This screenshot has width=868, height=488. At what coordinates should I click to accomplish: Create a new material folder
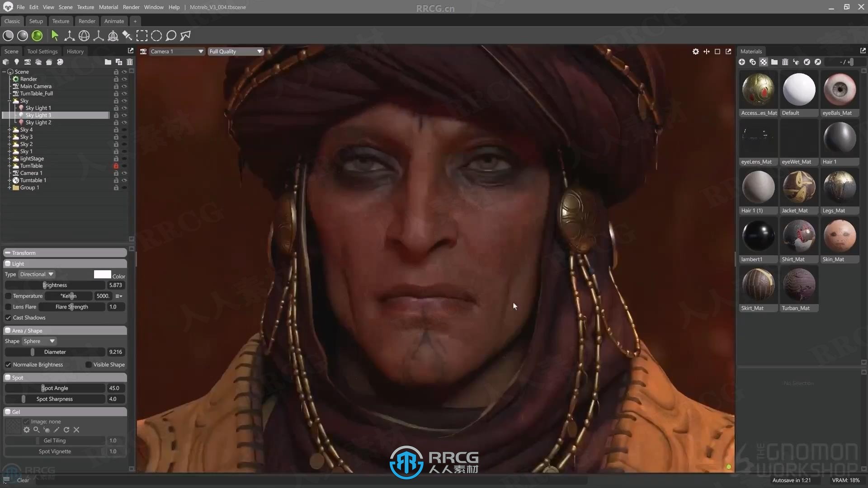[774, 62]
